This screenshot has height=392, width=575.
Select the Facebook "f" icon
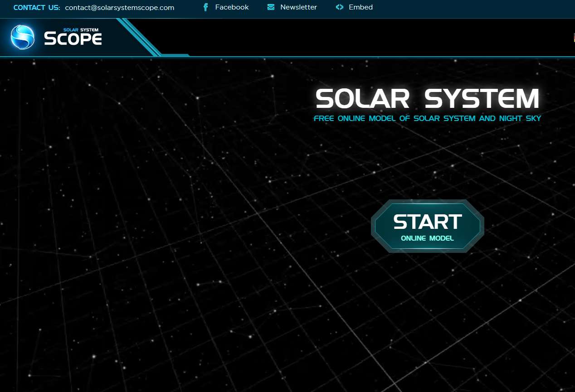pos(205,7)
